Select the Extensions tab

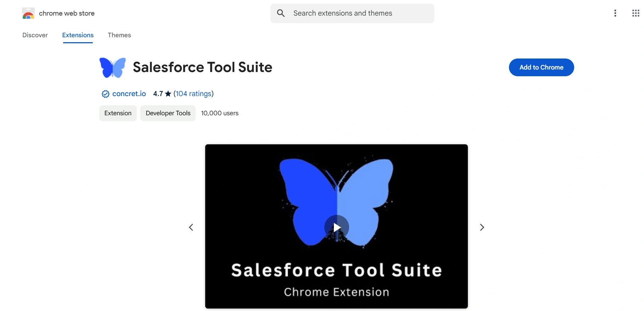point(78,35)
